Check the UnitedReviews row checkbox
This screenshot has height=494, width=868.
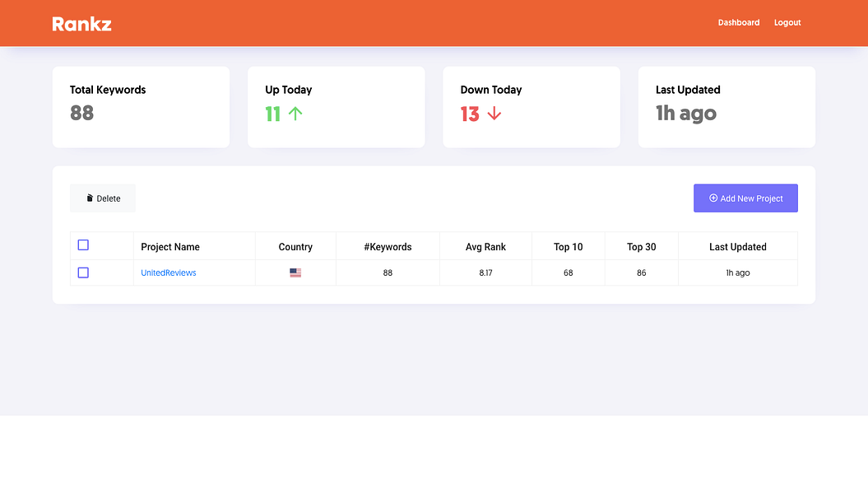[83, 273]
